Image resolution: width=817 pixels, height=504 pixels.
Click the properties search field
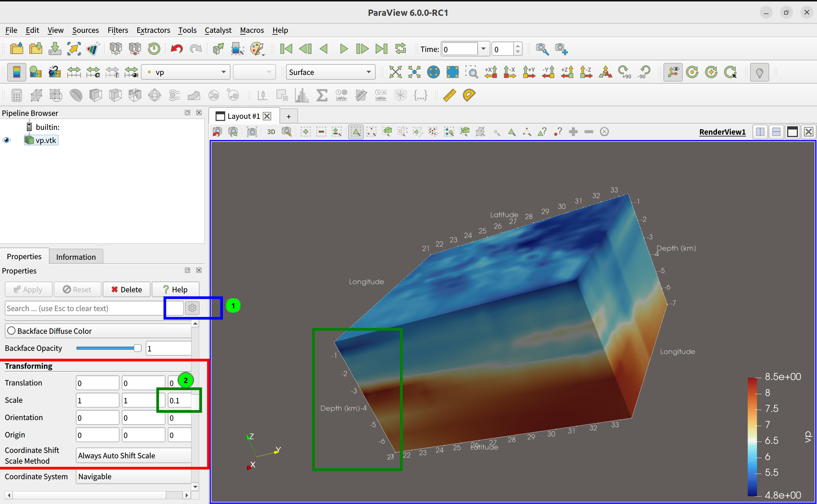click(x=94, y=308)
